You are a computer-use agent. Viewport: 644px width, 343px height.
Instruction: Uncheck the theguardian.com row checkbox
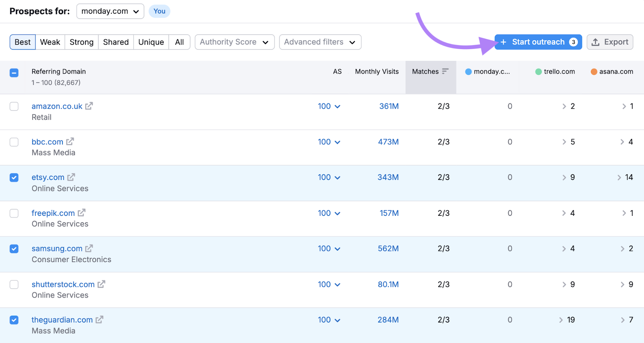pyautogui.click(x=14, y=320)
